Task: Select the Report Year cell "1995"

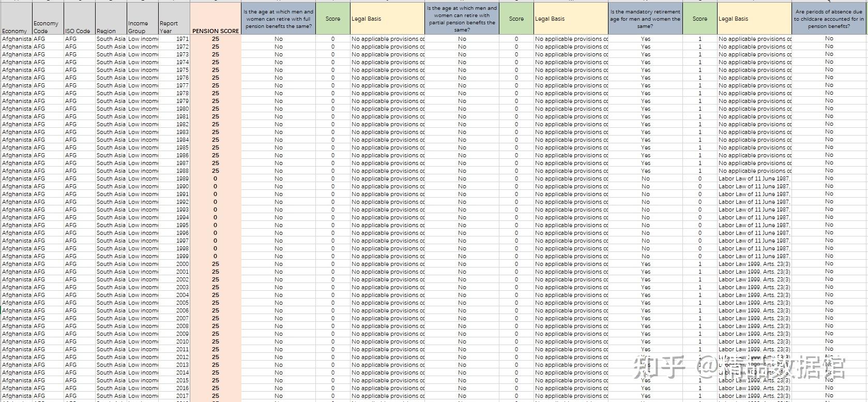Action: pyautogui.click(x=174, y=225)
